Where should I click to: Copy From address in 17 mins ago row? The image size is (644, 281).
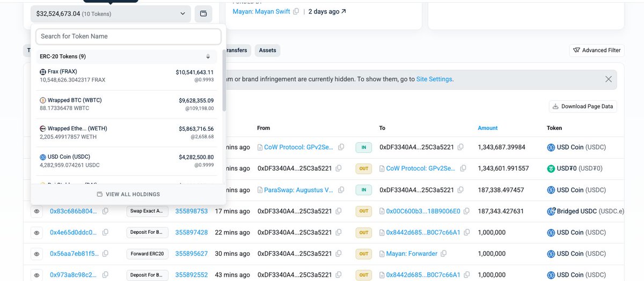coord(339,211)
